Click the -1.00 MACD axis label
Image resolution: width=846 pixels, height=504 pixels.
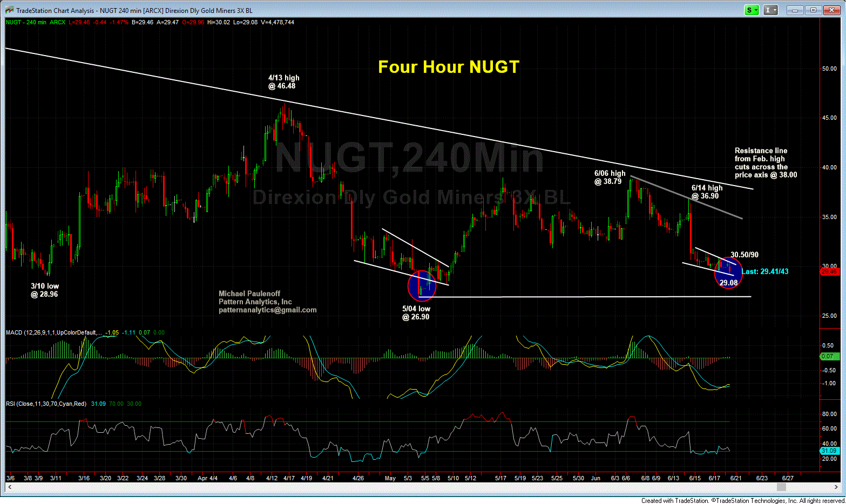[x=829, y=384]
